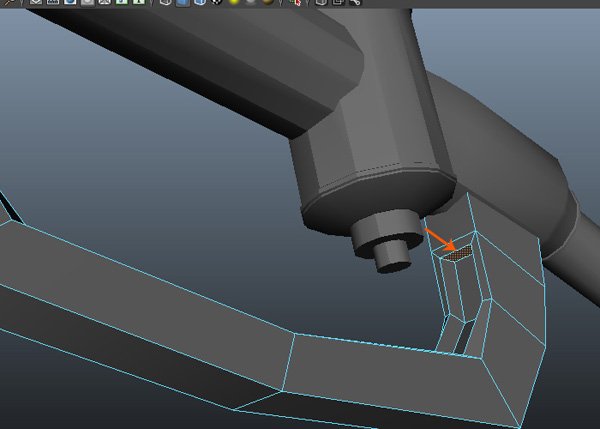Toggle Shadows grey sphere icon
Screen dimensions: 600x429
click(x=251, y=2)
